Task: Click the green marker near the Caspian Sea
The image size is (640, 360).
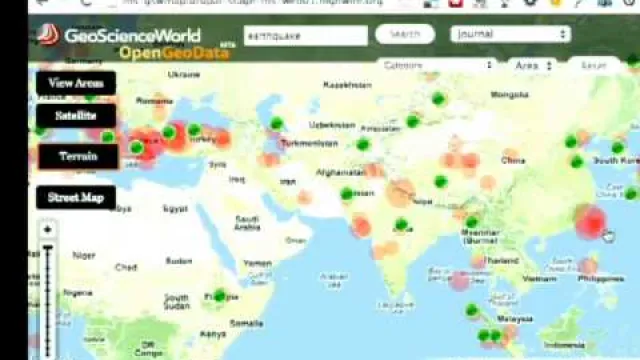Action: click(277, 122)
